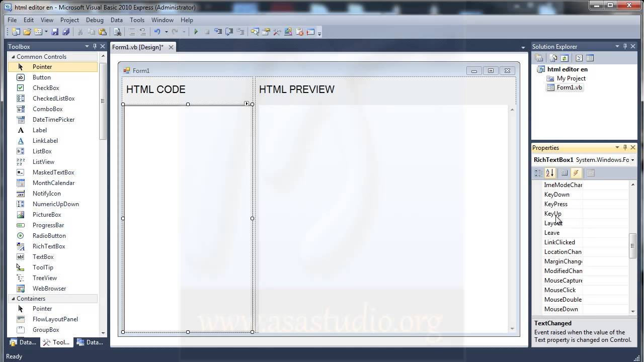Open Solution Explorer window position dropdown
Screen dimensions: 644x362
617,46
